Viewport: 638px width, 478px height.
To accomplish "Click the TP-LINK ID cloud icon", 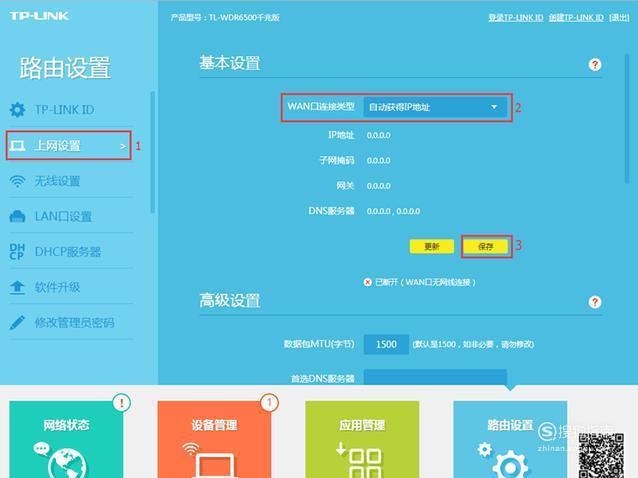I will 17,109.
